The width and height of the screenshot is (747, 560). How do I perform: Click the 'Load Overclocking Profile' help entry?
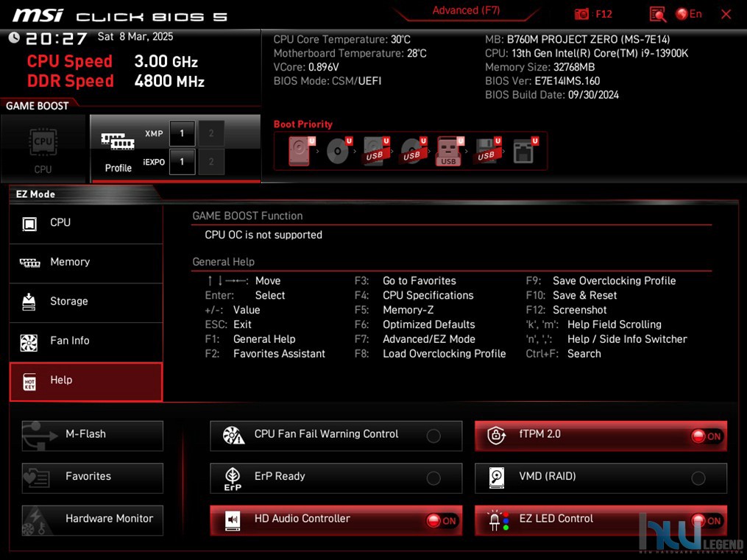pos(445,353)
